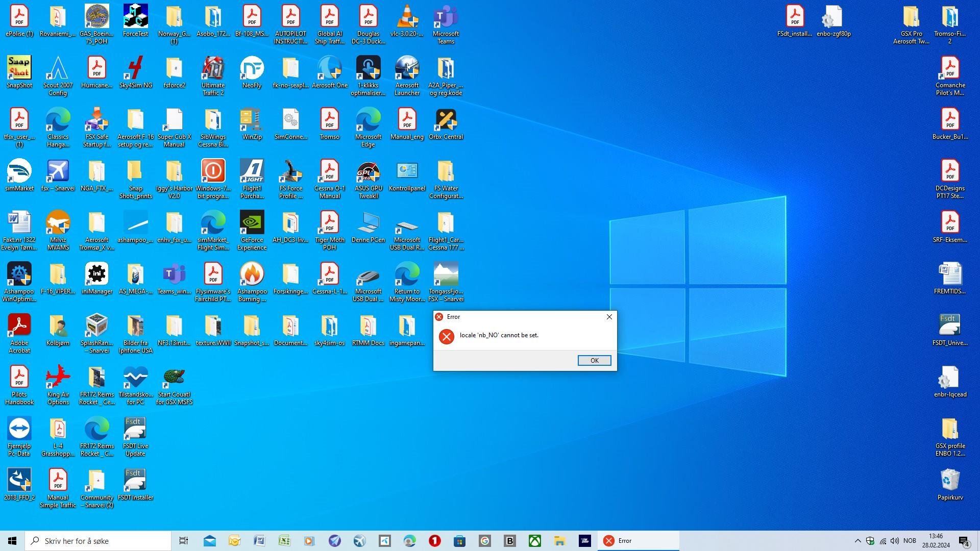
Task: Close the Error dialog with X
Action: click(x=609, y=317)
